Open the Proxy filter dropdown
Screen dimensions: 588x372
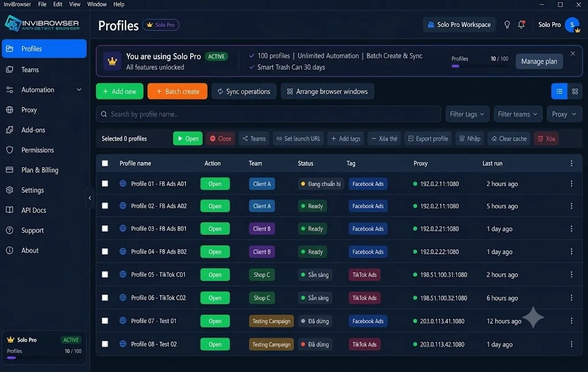[564, 114]
